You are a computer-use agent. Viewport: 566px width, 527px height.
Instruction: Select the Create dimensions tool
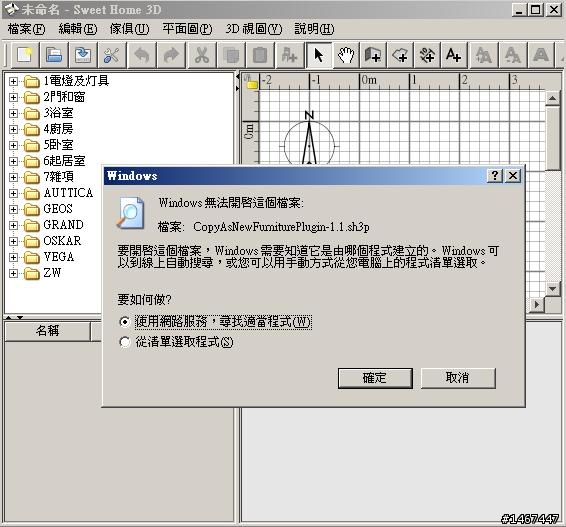(427, 55)
